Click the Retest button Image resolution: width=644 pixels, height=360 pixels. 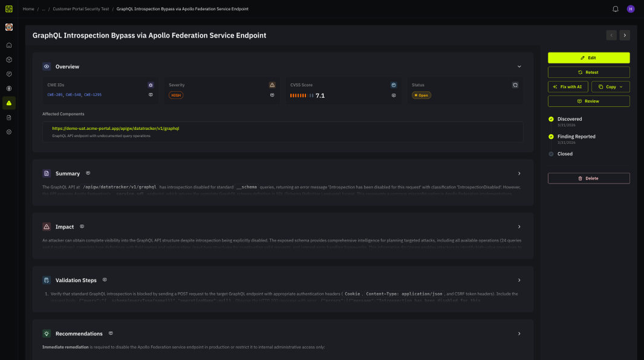tap(588, 72)
